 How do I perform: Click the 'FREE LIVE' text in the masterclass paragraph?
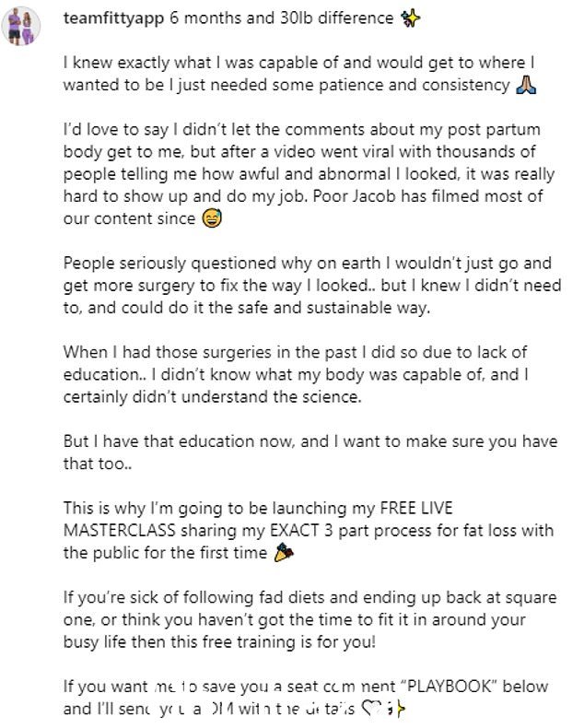click(x=416, y=508)
